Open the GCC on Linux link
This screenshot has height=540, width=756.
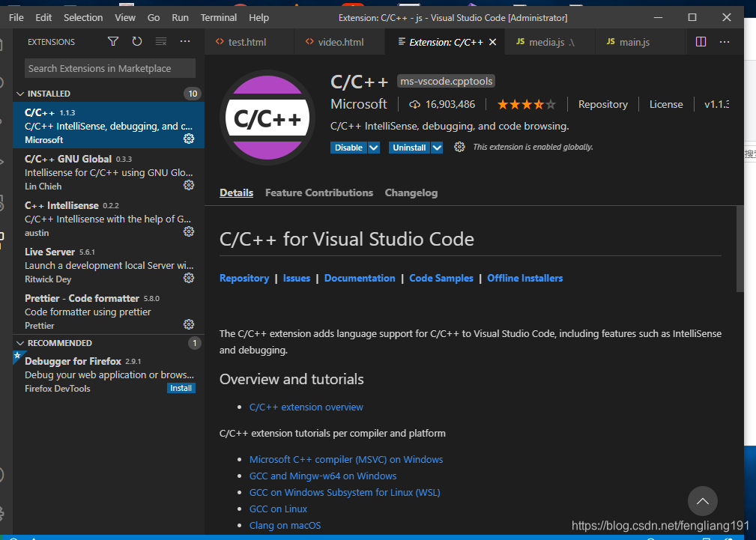(x=278, y=509)
